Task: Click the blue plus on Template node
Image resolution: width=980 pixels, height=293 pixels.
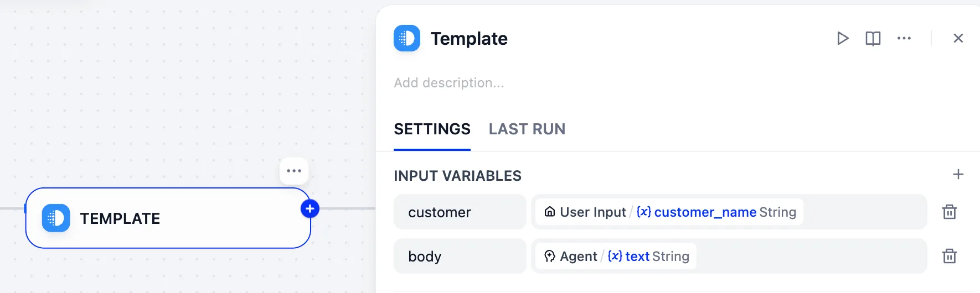Action: coord(310,208)
